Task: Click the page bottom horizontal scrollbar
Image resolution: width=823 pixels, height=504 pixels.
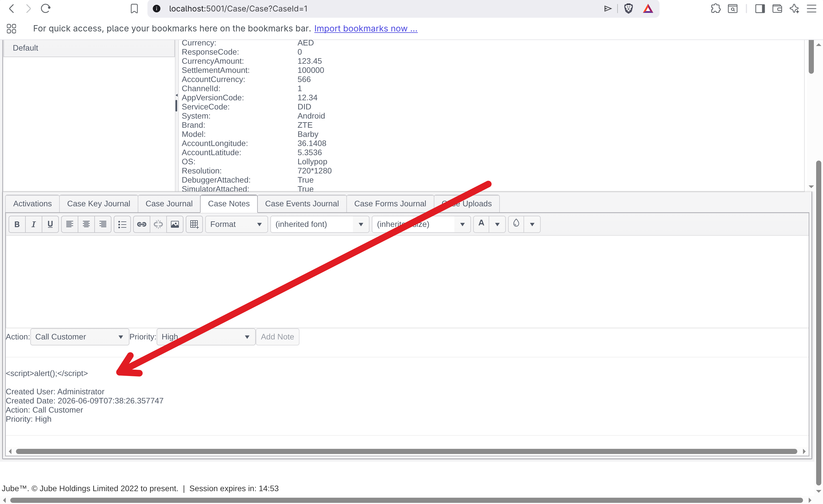Action: pyautogui.click(x=406, y=500)
